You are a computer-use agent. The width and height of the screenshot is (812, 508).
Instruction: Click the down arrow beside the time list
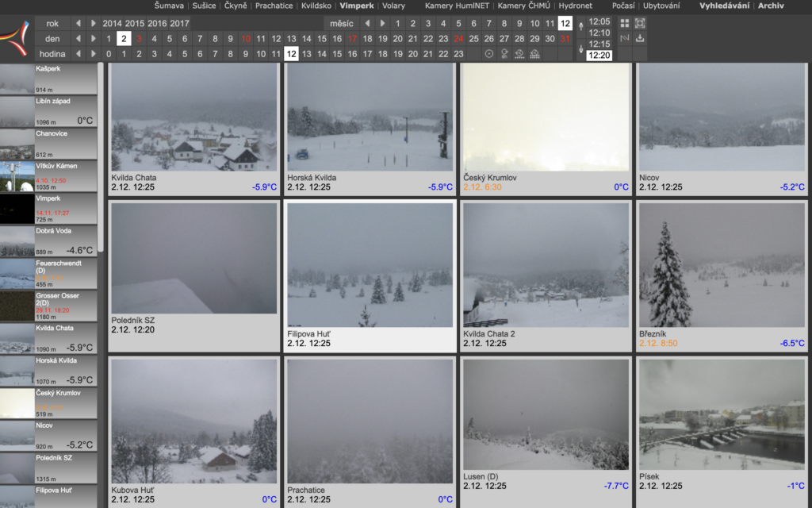tap(583, 49)
